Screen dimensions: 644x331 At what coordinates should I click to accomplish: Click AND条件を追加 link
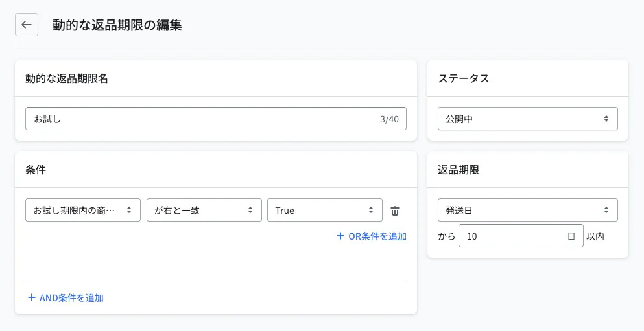click(x=66, y=298)
